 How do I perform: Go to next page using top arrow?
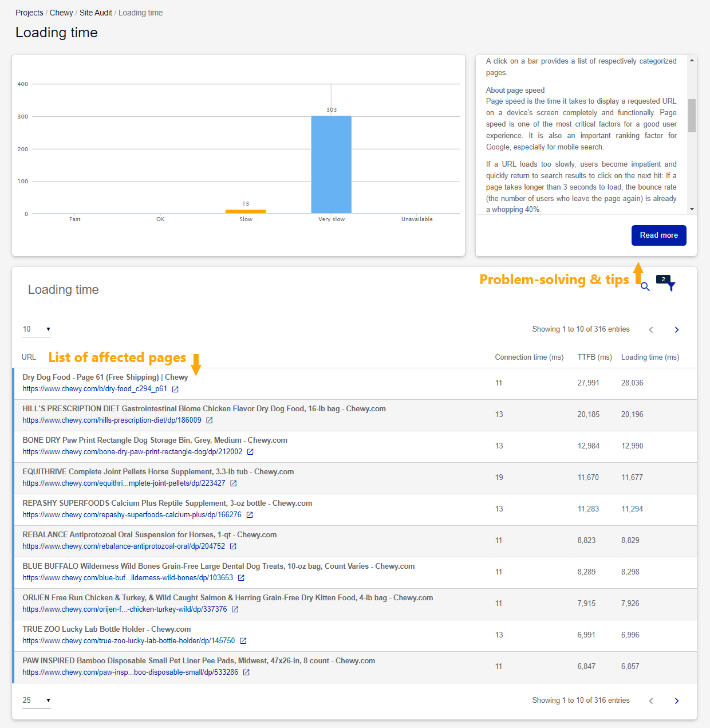tap(677, 329)
